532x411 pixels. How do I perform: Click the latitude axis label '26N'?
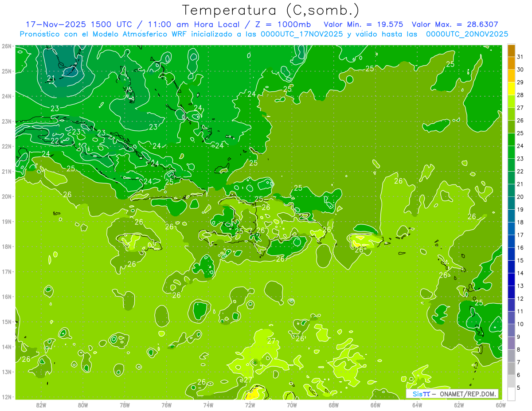coord(7,46)
